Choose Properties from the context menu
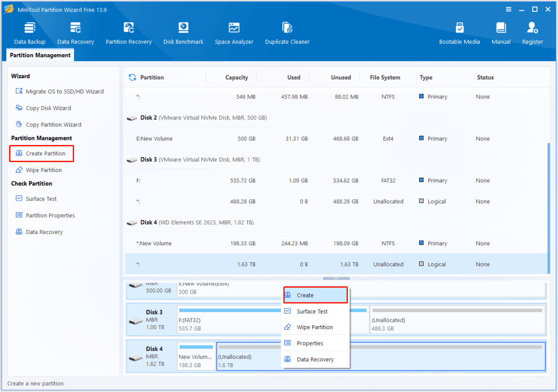 [315, 343]
